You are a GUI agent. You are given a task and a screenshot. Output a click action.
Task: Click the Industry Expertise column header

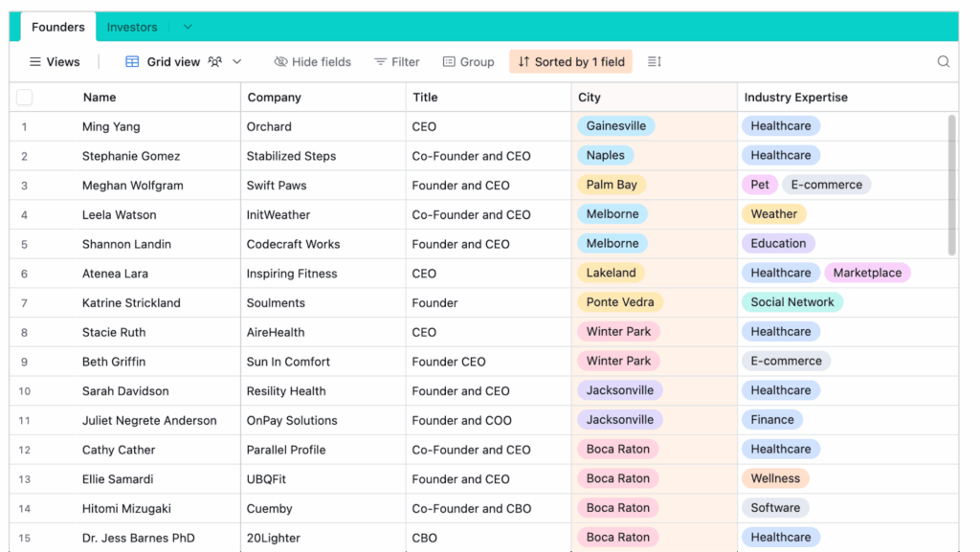(795, 98)
